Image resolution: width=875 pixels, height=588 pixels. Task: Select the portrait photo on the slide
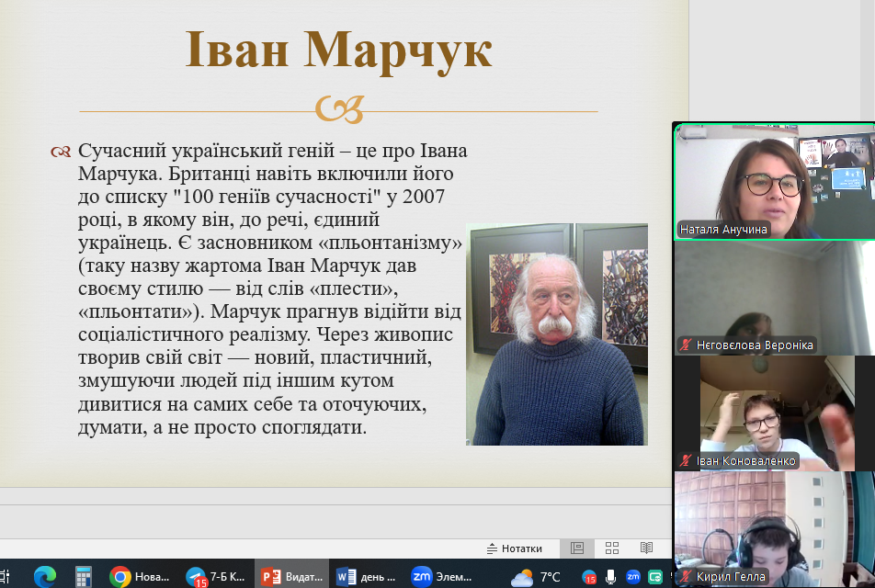(x=557, y=334)
